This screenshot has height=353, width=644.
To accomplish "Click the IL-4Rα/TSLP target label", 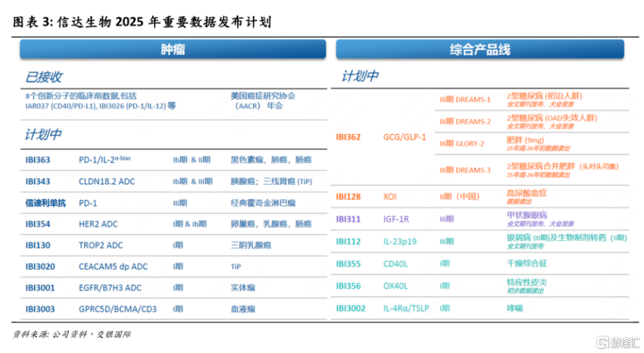I will pos(406,309).
